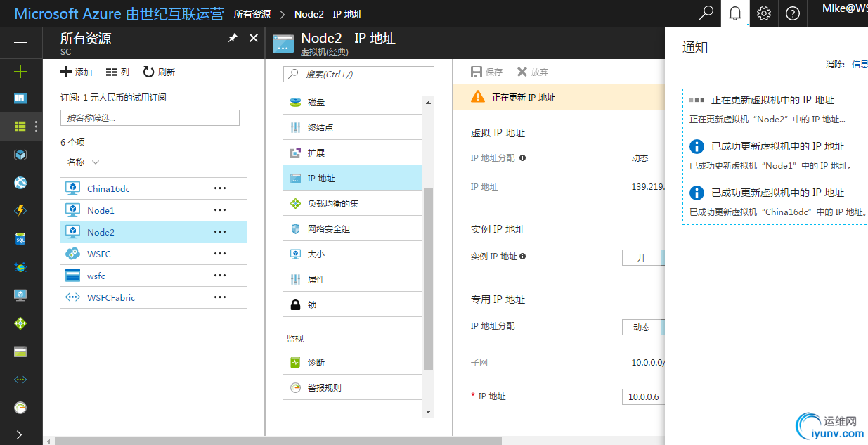Select the All resources grid icon
The height and width of the screenshot is (445, 868).
20,127
